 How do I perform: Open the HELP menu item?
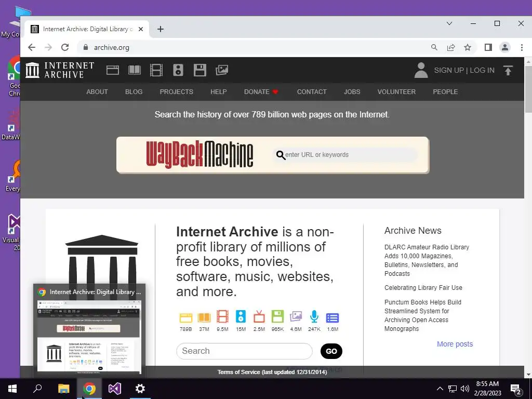(x=219, y=91)
